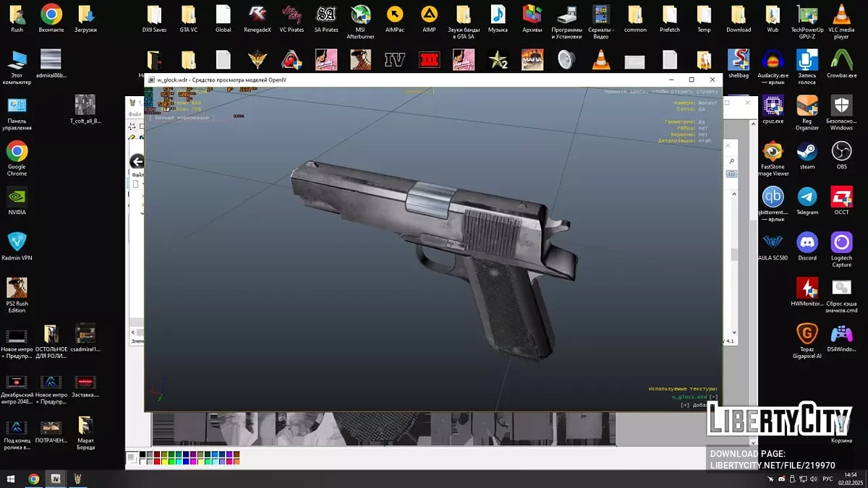Remove w_glock.wtd texture with [-] button

(714, 397)
